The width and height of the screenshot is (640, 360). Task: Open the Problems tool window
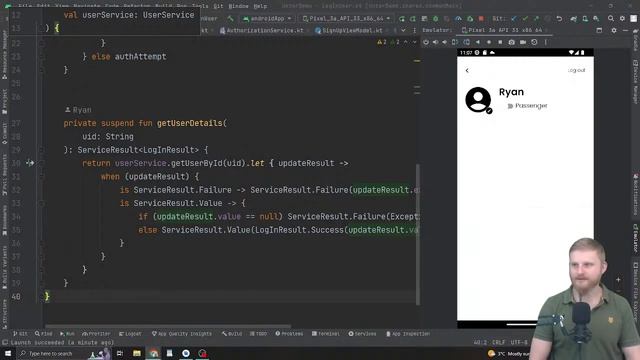pyautogui.click(x=289, y=334)
